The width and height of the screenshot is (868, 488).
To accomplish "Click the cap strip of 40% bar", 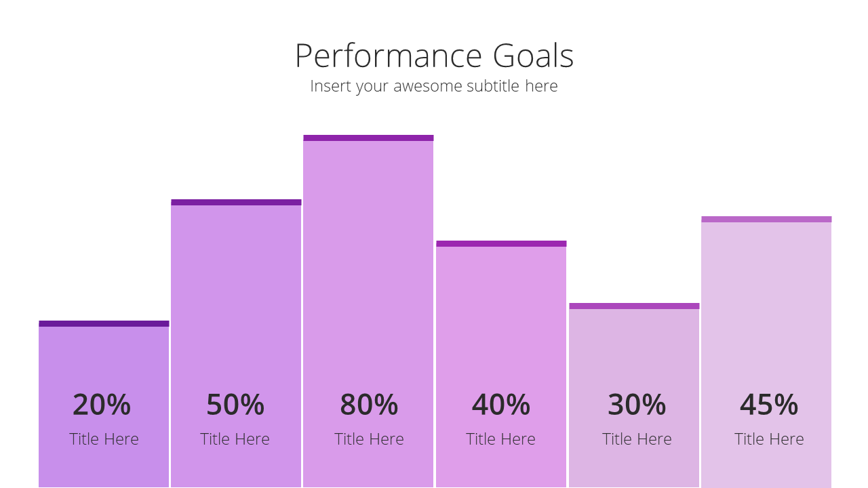I will tap(501, 244).
